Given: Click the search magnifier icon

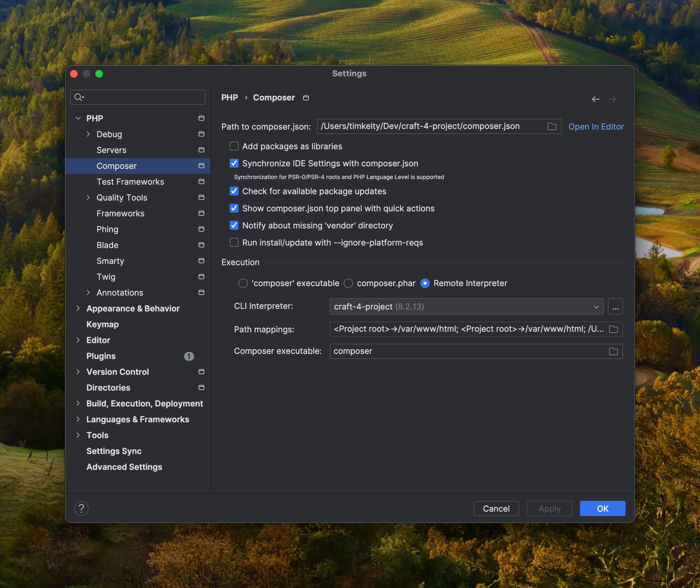Looking at the screenshot, I should point(79,97).
